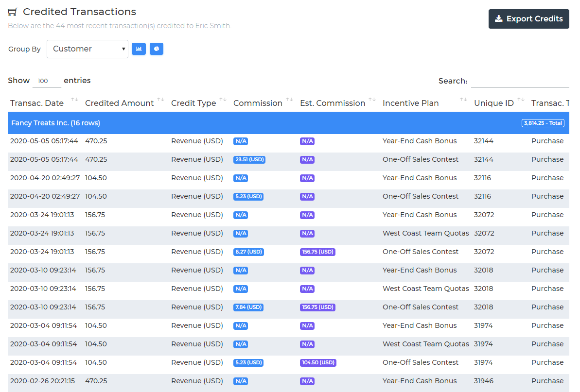The height and width of the screenshot is (392, 580).
Task: Collapse the Fancy Treats Inc. group row
Action: pos(55,123)
